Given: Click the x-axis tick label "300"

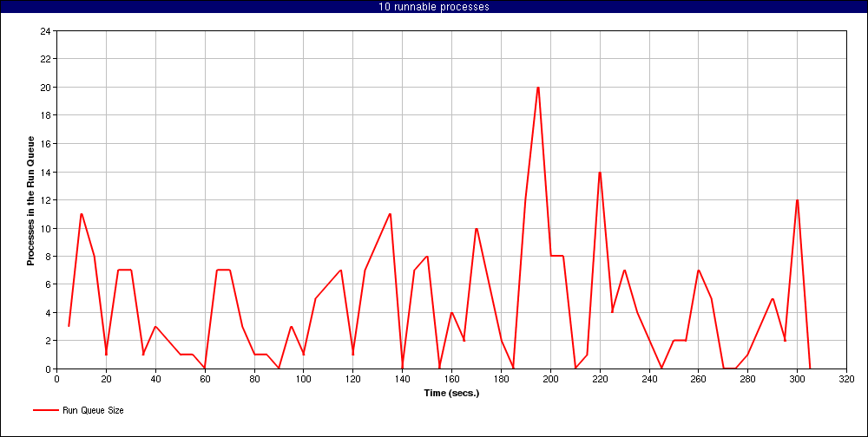Looking at the screenshot, I should pyautogui.click(x=797, y=379).
